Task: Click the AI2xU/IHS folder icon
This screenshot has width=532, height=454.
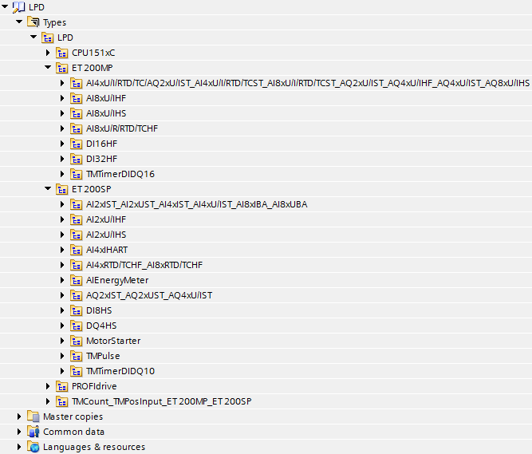Action: [76, 235]
